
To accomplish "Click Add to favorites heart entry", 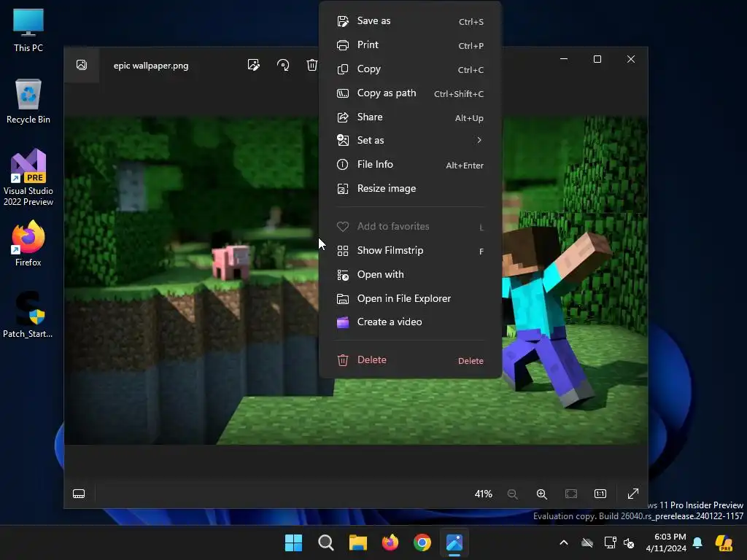I will tap(410, 227).
